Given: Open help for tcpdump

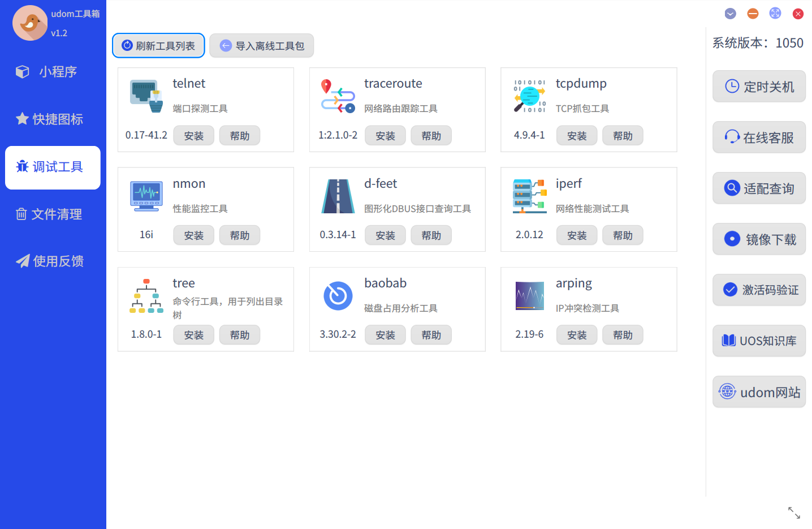Looking at the screenshot, I should click(x=623, y=136).
